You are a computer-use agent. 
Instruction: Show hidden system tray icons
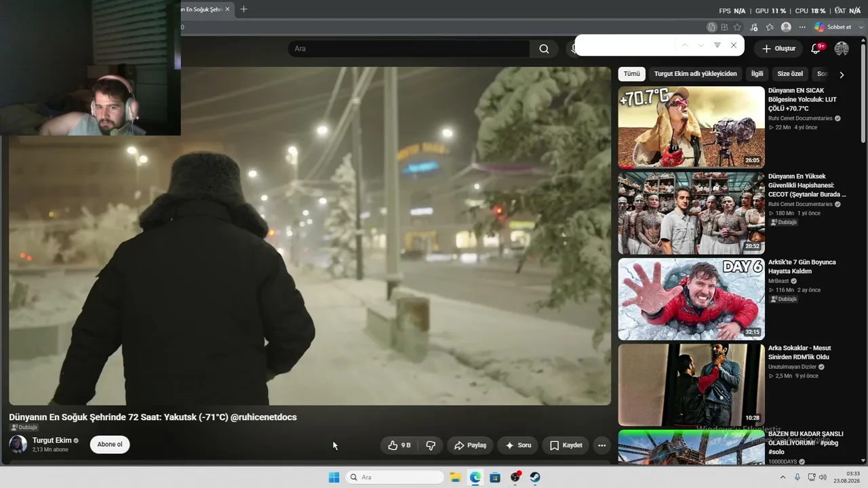click(783, 477)
